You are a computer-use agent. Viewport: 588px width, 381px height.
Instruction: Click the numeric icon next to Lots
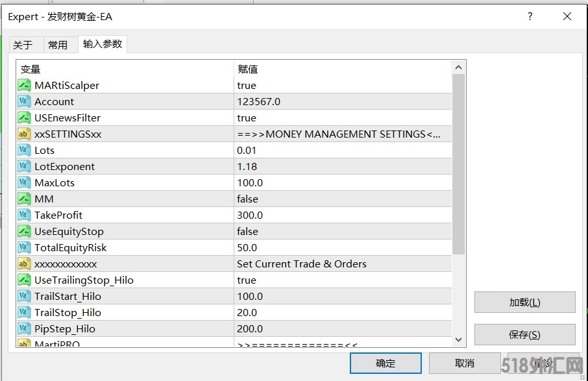[24, 150]
